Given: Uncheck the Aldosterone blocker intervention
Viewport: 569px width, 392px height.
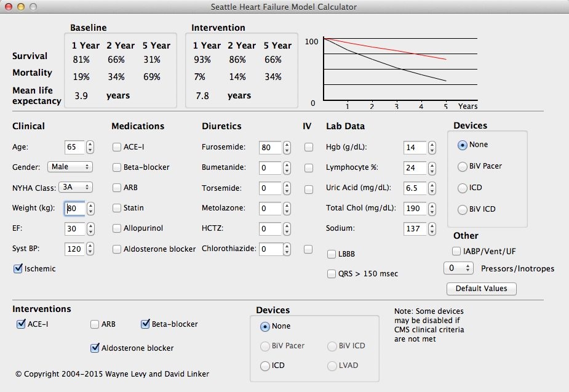Looking at the screenshot, I should (95, 347).
